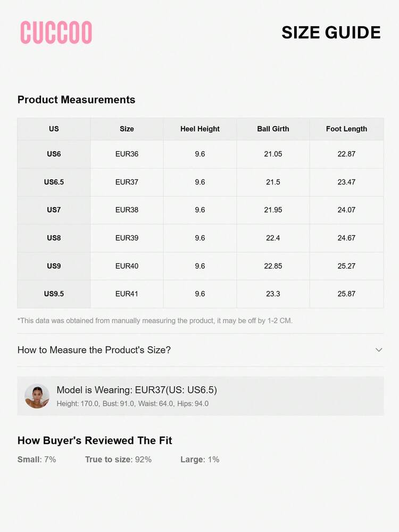Click the SIZE GUIDE heading
The height and width of the screenshot is (532, 399).
click(331, 32)
